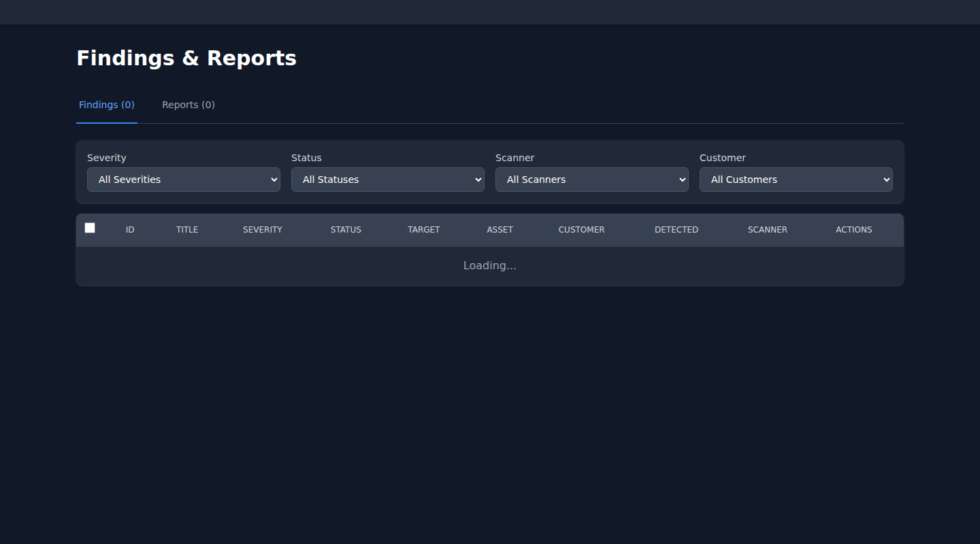The image size is (980, 544).
Task: Click the ID column header
Action: (130, 230)
